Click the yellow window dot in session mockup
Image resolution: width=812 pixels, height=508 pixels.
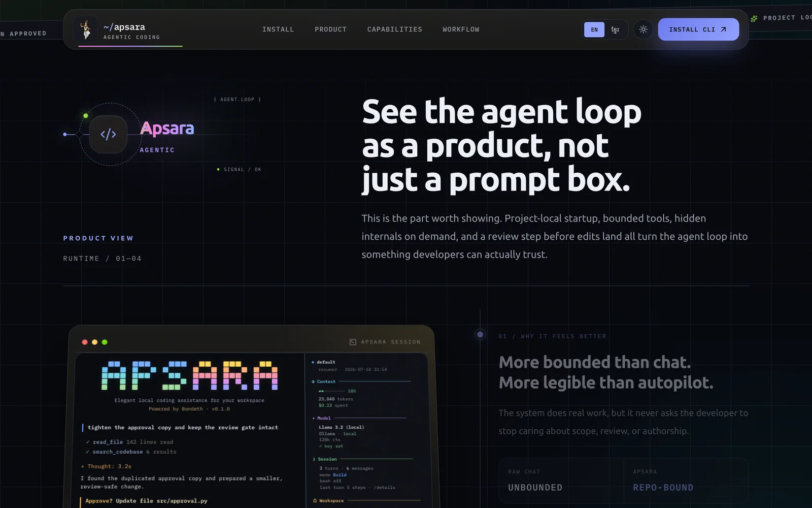(94, 342)
